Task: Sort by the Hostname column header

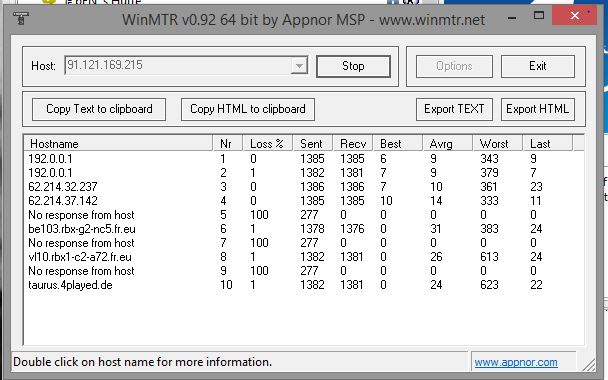Action: [118, 143]
